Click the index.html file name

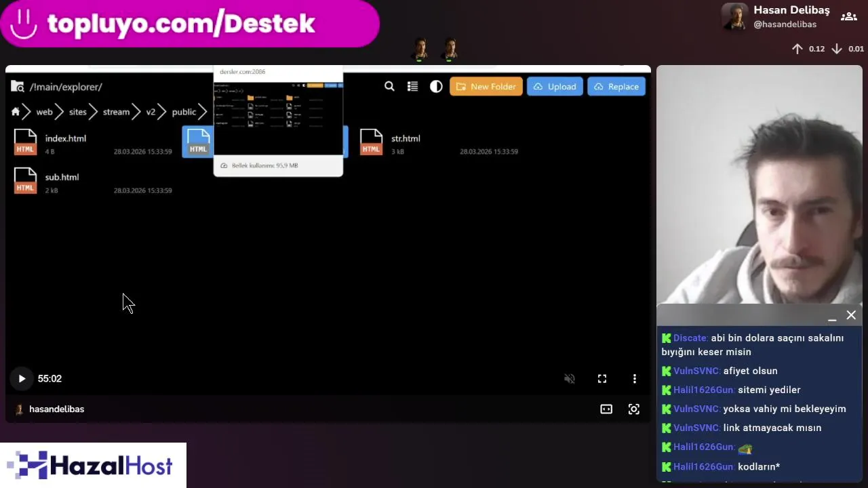pos(66,138)
